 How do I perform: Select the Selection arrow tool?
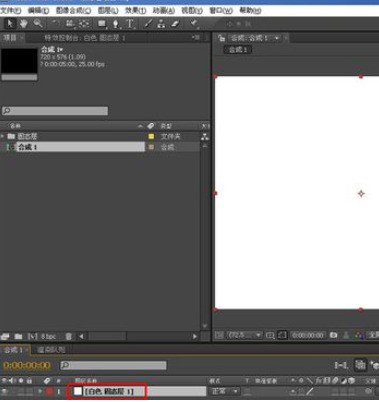pyautogui.click(x=10, y=24)
